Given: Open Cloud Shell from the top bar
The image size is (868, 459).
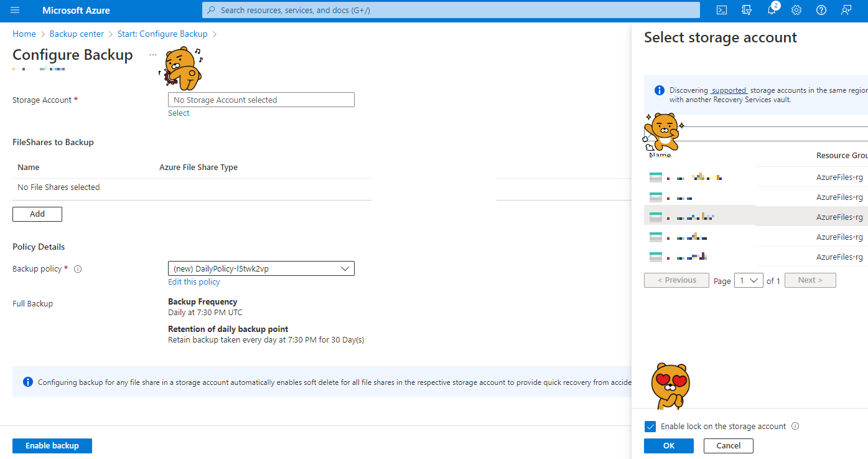Looking at the screenshot, I should [x=722, y=11].
